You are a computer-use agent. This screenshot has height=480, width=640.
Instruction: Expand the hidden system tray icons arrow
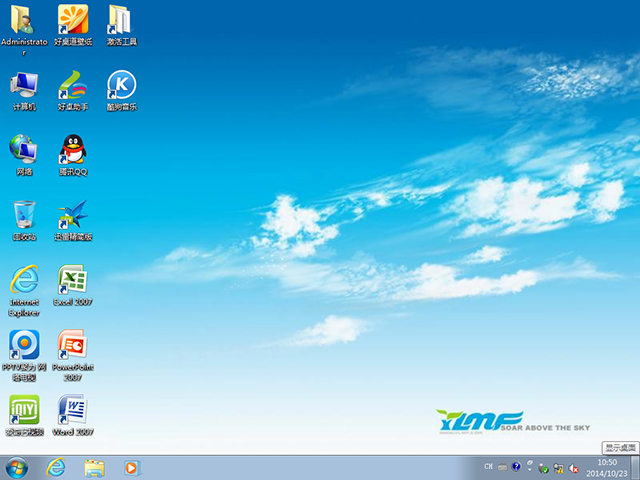coord(530,467)
